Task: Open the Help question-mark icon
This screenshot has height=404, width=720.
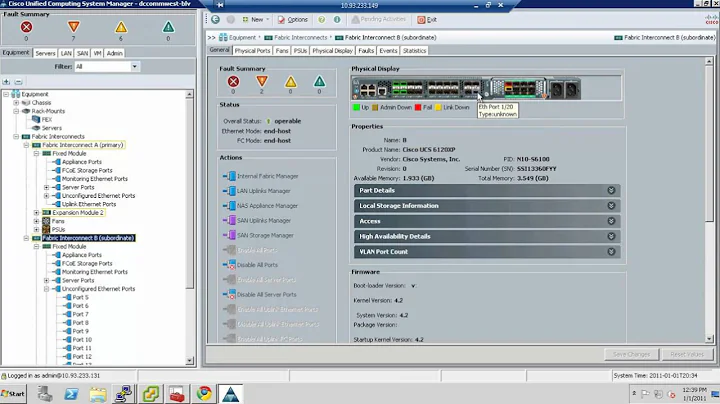Action: (x=321, y=20)
